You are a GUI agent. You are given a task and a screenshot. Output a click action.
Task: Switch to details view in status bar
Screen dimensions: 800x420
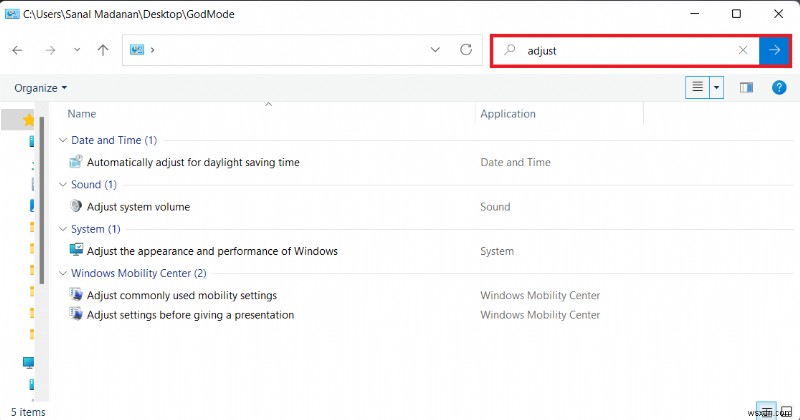(x=764, y=409)
